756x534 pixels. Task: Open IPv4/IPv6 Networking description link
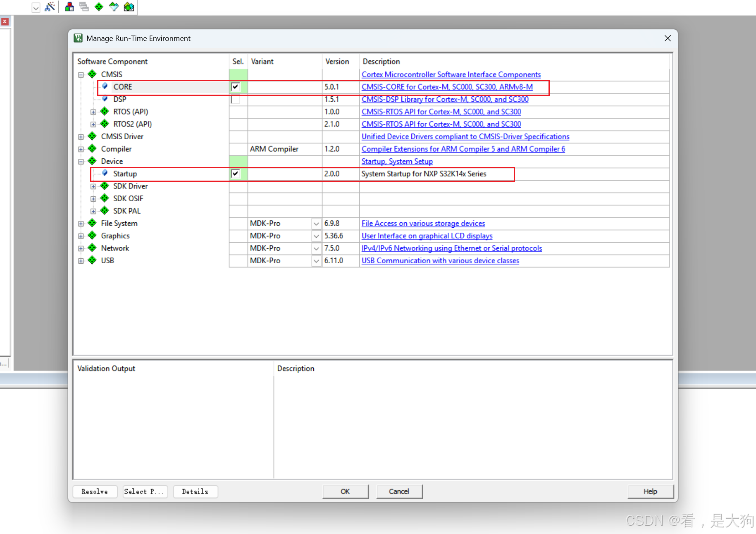coord(452,248)
